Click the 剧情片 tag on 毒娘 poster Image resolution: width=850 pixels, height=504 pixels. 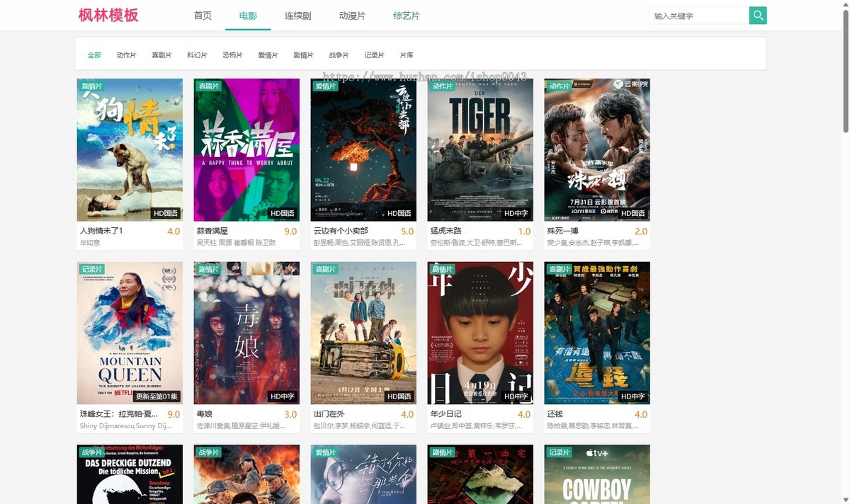(x=208, y=269)
